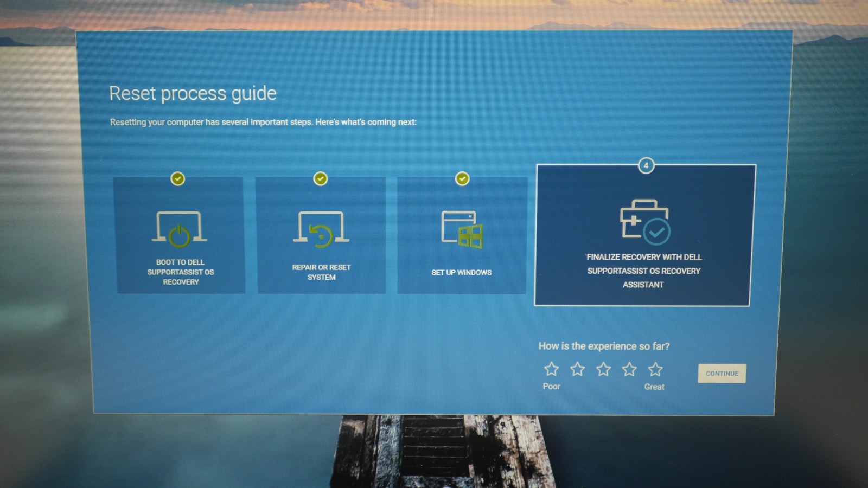868x488 pixels.
Task: Click the Finalize Recovery toolkit icon
Action: (x=645, y=222)
